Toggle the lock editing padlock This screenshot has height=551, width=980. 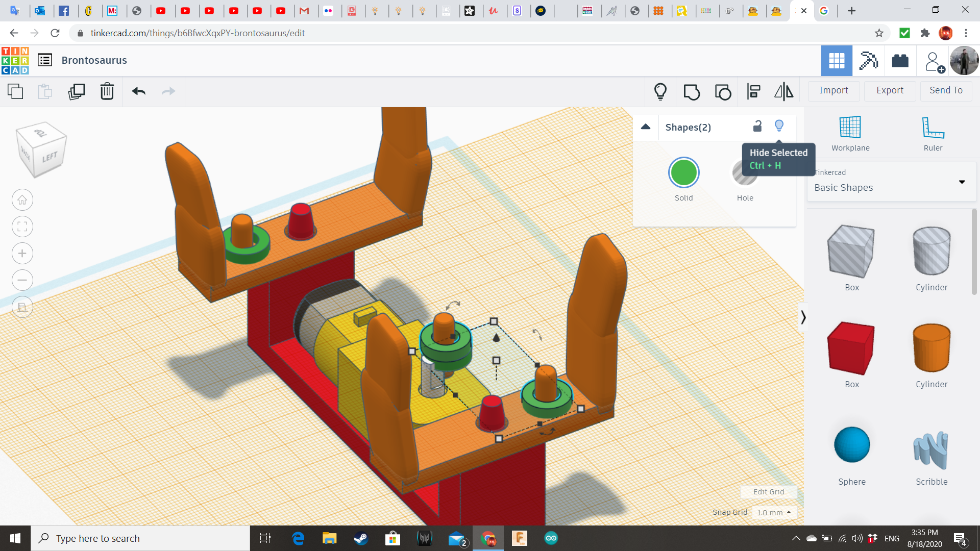757,126
